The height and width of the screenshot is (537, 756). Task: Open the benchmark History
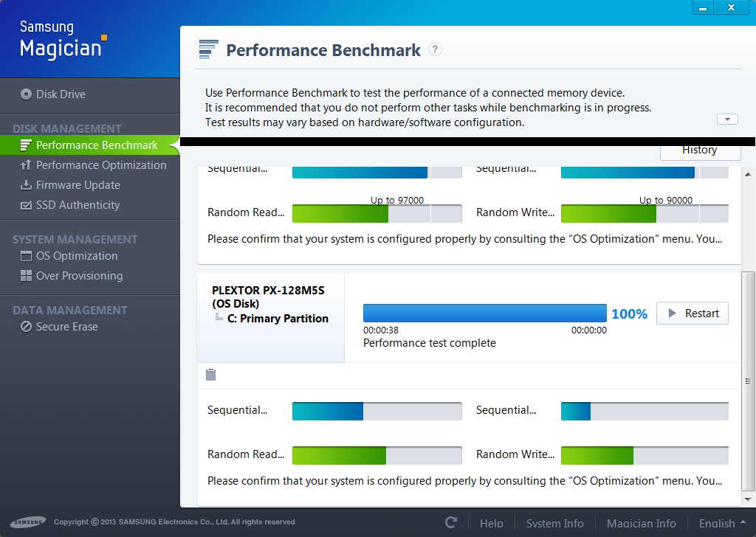pyautogui.click(x=700, y=152)
